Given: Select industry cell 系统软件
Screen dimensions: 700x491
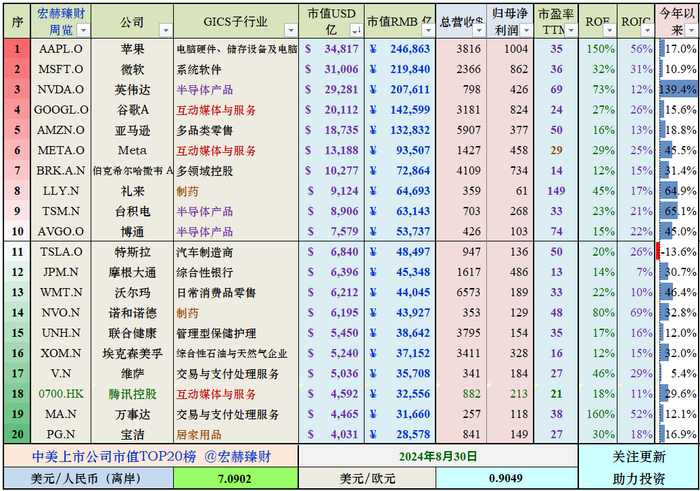Looking at the screenshot, I should [236, 69].
